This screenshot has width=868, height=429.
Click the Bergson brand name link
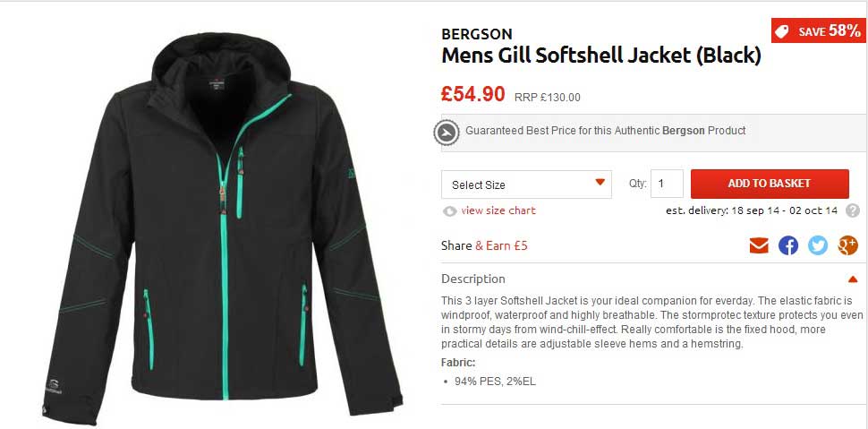click(477, 34)
